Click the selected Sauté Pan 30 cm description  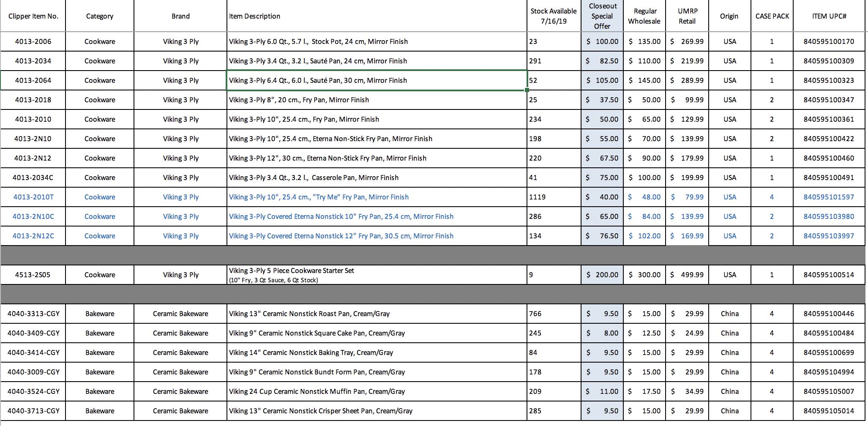point(377,80)
